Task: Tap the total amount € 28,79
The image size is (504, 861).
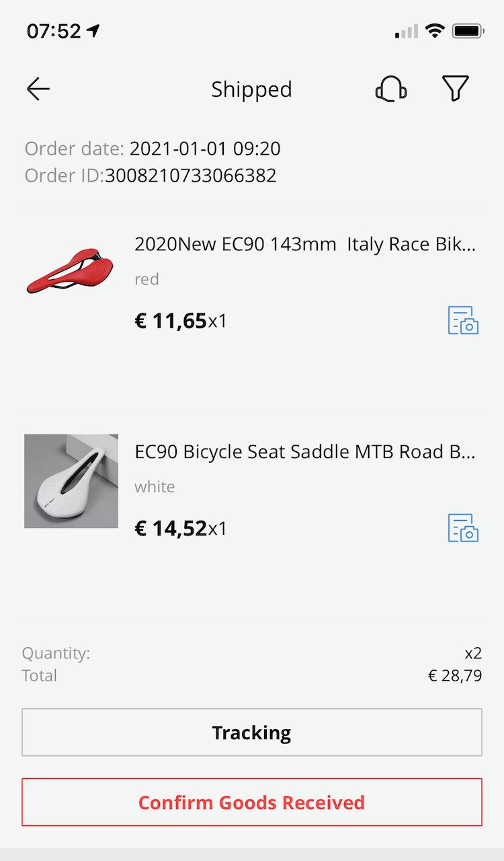Action: [x=455, y=675]
